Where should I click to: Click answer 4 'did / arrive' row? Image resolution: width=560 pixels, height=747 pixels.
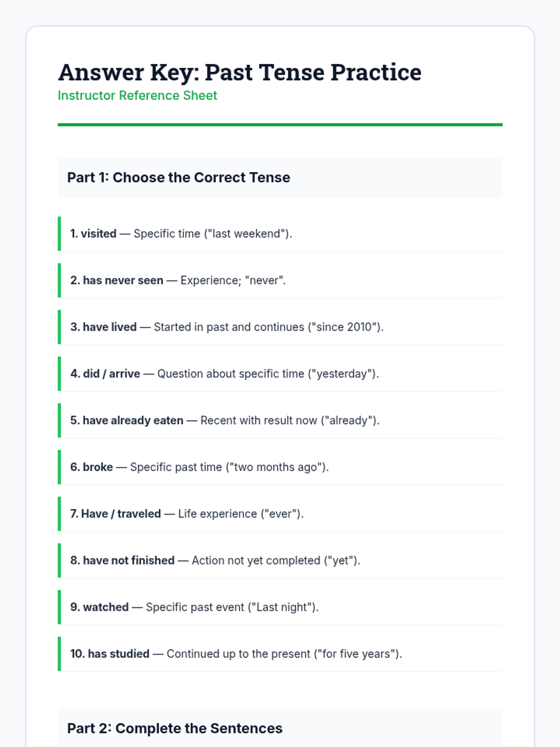point(280,373)
